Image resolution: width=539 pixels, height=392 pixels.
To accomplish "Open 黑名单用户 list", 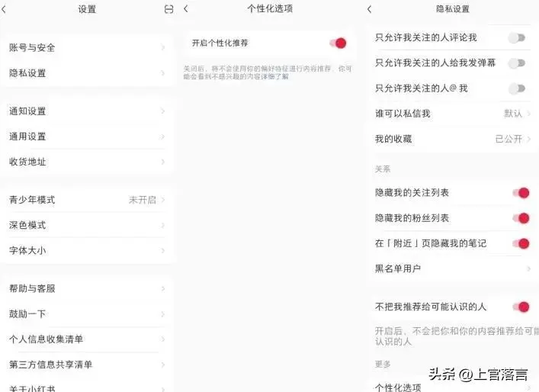I will coord(450,268).
